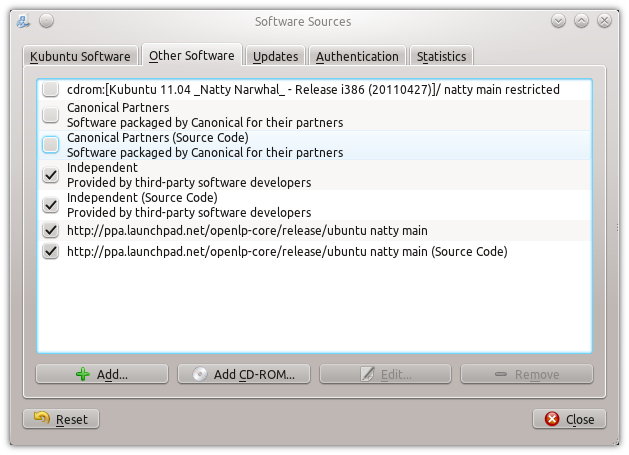This screenshot has height=455, width=629.
Task: Click the Add... button
Action: [x=102, y=374]
